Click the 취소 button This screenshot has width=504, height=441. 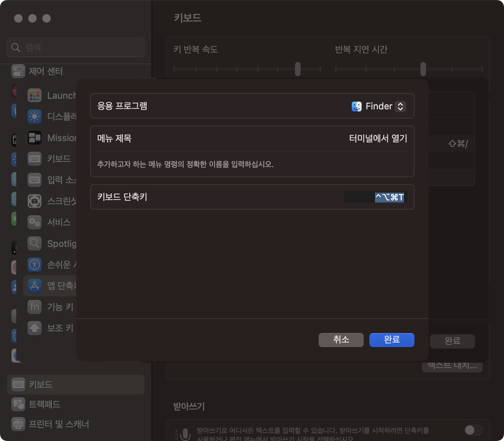click(x=341, y=340)
